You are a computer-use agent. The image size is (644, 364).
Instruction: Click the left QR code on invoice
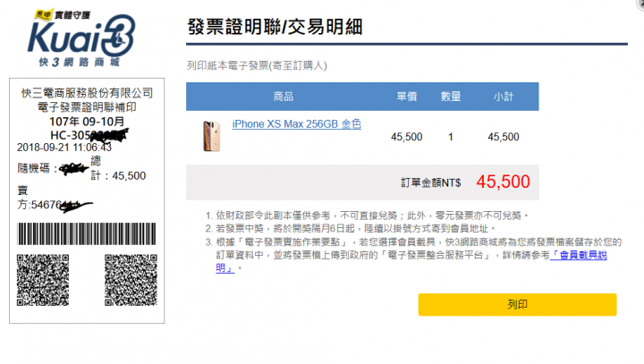pos(43,280)
